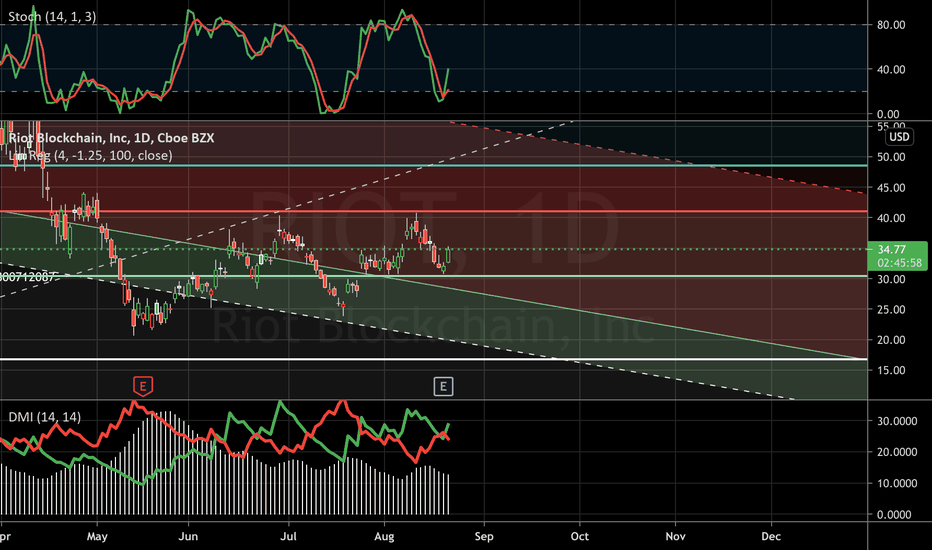Click the current price label 34.77
This screenshot has height=550, width=932.
pos(892,249)
